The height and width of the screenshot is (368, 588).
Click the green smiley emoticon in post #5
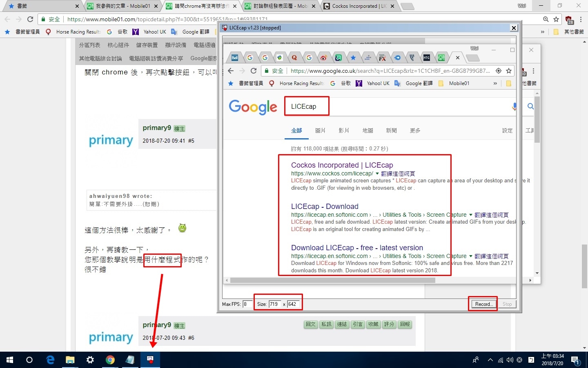pyautogui.click(x=182, y=228)
